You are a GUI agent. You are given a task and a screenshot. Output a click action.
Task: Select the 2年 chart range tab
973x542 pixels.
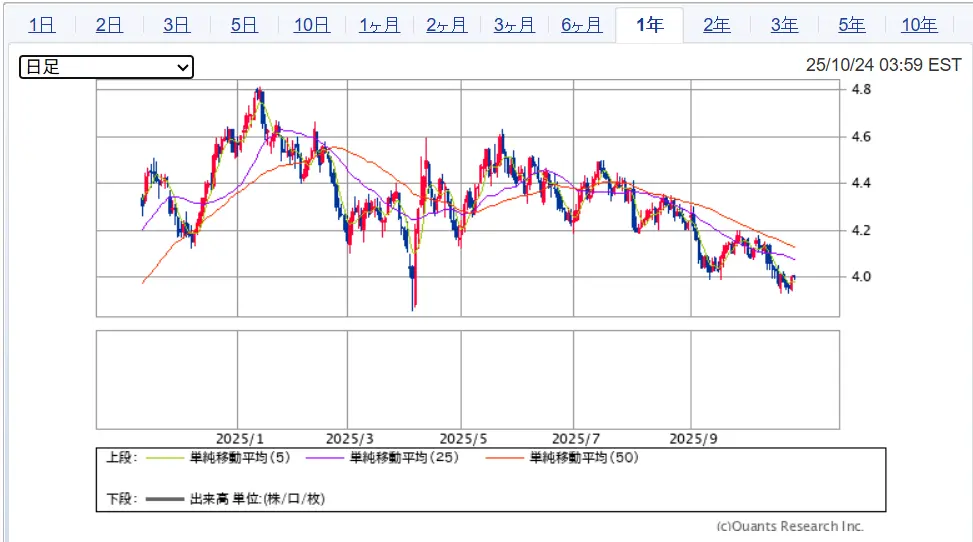coord(716,25)
